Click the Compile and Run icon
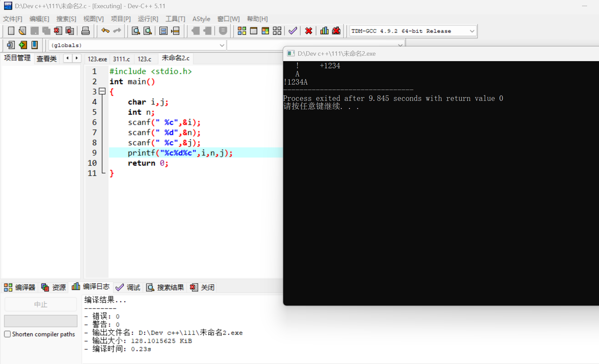 tap(265, 31)
